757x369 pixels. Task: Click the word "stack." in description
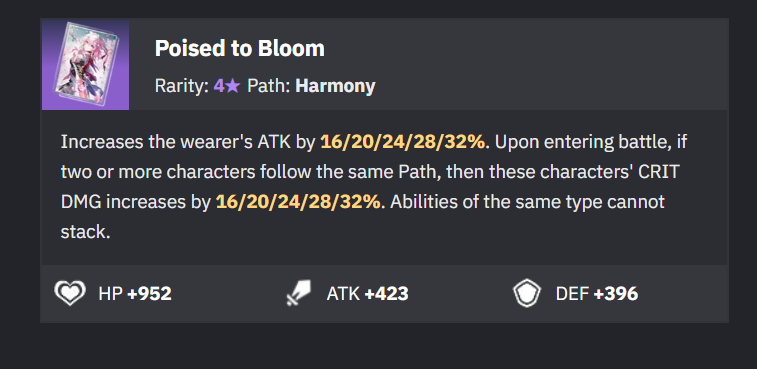(86, 232)
